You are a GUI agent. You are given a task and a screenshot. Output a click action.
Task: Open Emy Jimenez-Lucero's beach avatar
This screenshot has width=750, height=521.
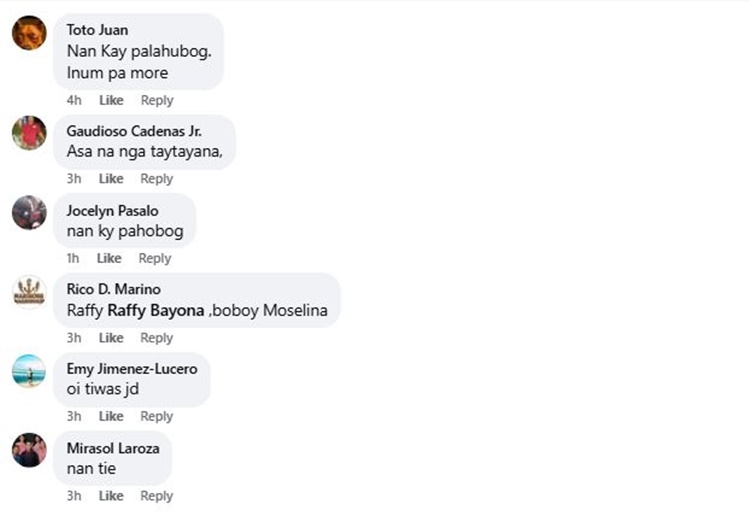click(x=29, y=371)
